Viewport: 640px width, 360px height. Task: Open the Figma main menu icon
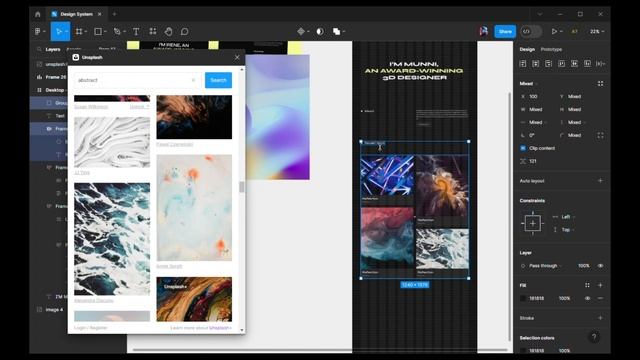38,31
